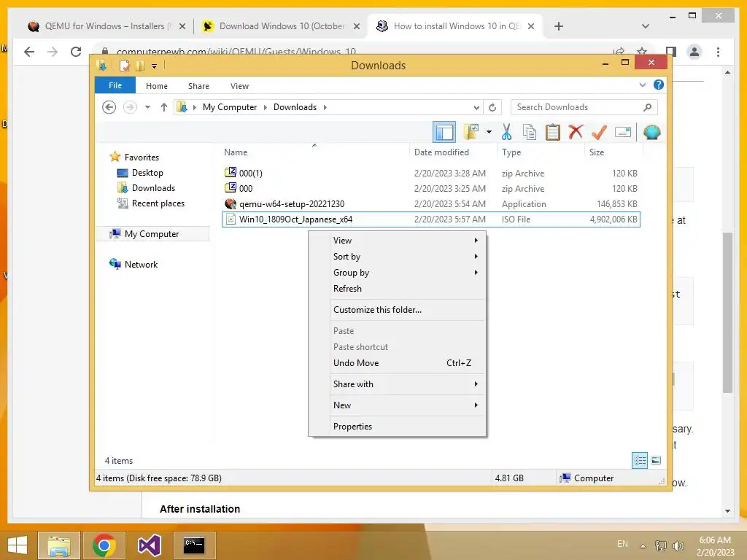The width and height of the screenshot is (747, 560).
Task: Click the Paste clipboard icon in Explorer toolbar
Action: click(x=553, y=132)
